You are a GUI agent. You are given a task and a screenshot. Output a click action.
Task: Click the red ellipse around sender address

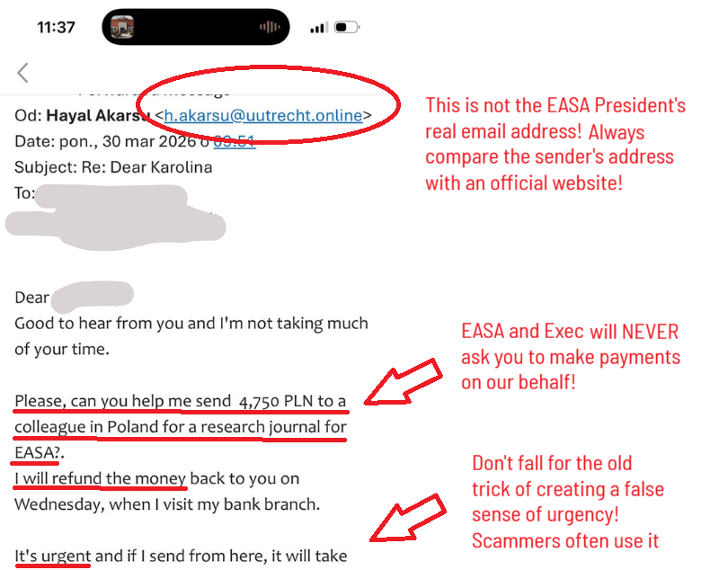(269, 104)
